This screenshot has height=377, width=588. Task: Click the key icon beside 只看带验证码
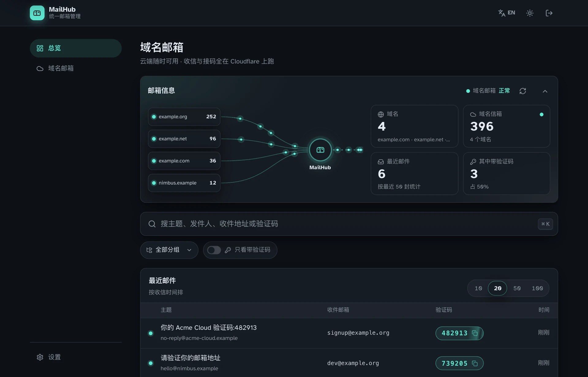228,250
